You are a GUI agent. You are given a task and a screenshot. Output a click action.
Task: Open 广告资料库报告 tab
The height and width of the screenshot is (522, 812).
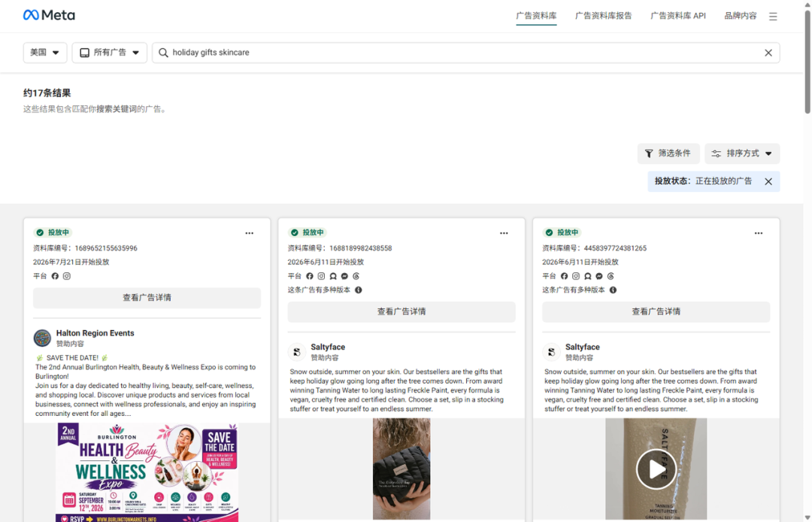click(603, 16)
